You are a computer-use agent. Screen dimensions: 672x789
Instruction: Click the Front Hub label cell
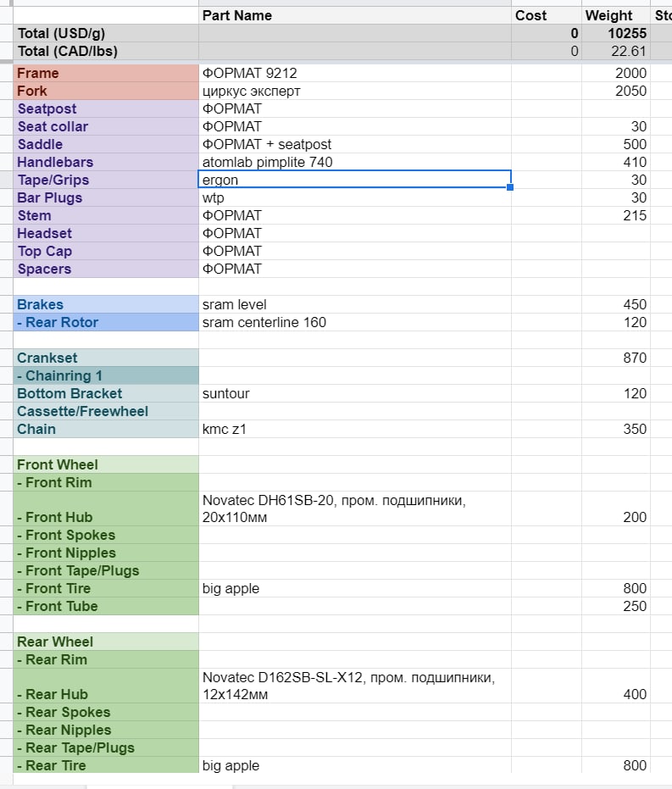point(106,508)
